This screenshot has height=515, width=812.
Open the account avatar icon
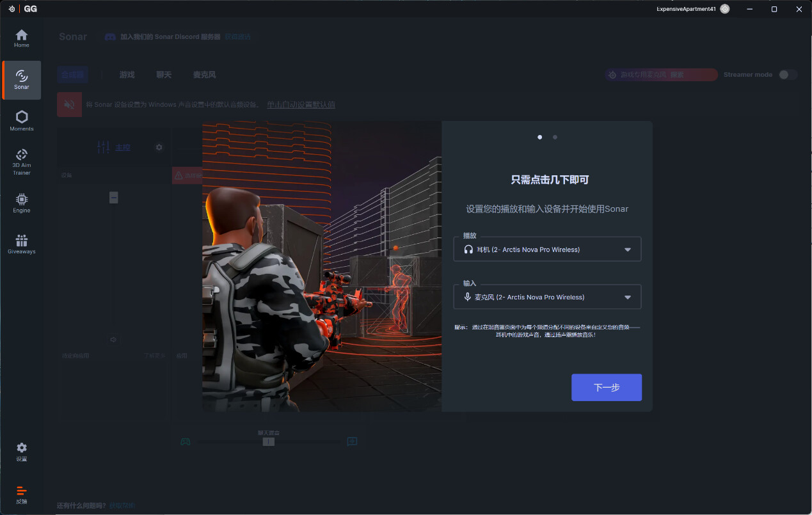pos(724,9)
